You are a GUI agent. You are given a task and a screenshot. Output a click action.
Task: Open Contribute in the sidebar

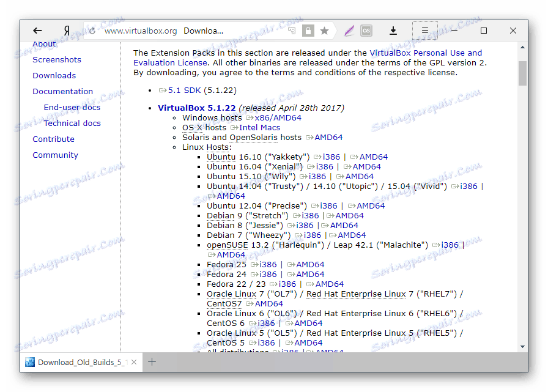pos(53,139)
